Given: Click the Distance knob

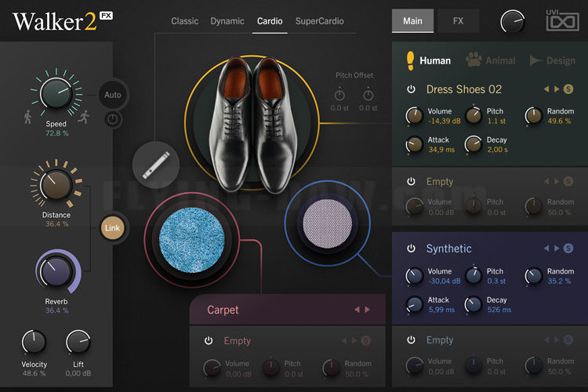Looking at the screenshot, I should tap(56, 184).
